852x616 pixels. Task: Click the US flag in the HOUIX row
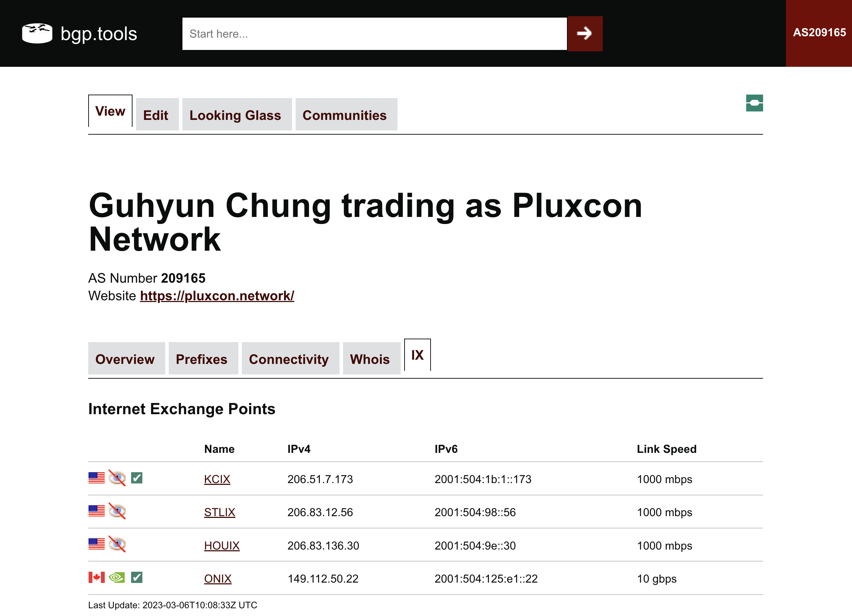point(97,544)
